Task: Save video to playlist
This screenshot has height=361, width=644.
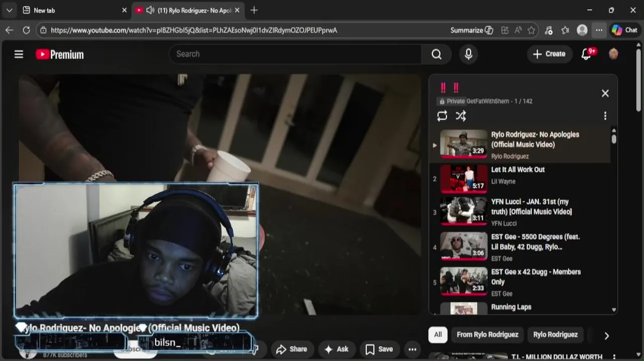Action: (x=379, y=349)
